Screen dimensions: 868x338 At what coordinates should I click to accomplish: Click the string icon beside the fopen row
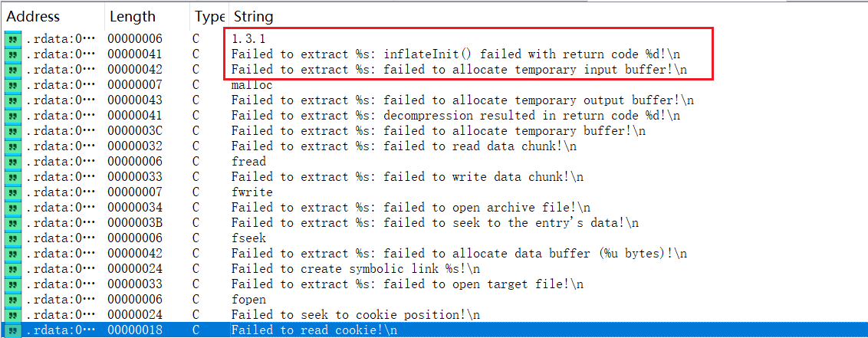(x=12, y=299)
